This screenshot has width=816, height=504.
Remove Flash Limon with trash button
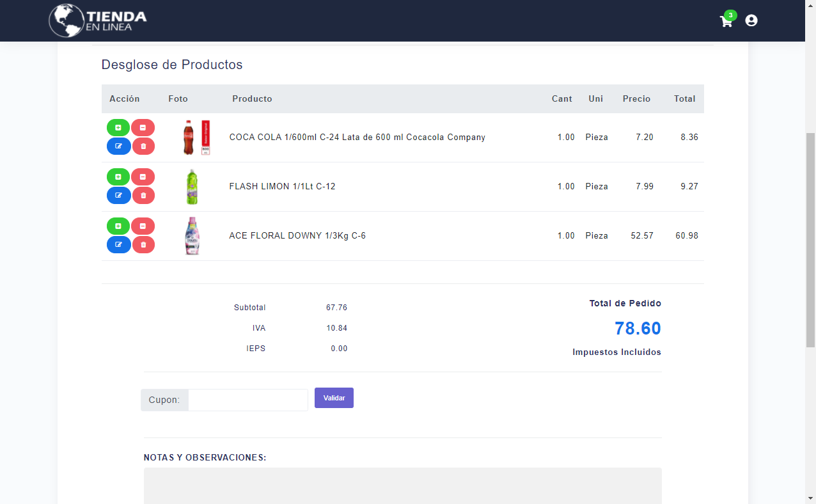pos(143,196)
